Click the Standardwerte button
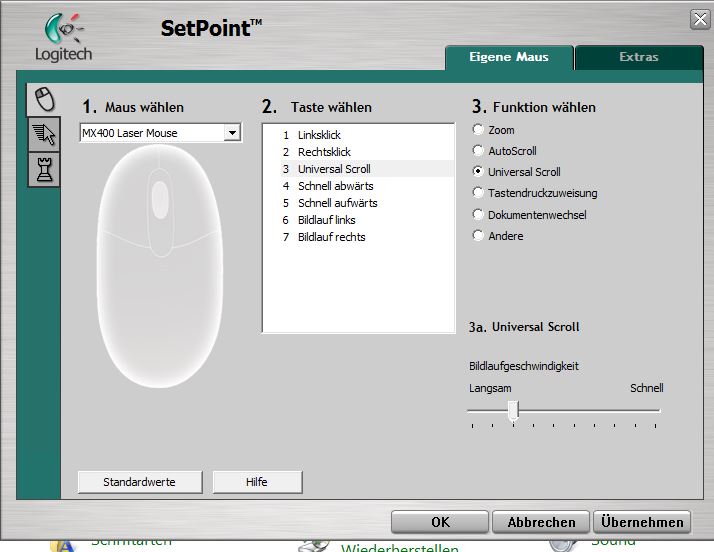The height and width of the screenshot is (552, 714). pos(139,482)
